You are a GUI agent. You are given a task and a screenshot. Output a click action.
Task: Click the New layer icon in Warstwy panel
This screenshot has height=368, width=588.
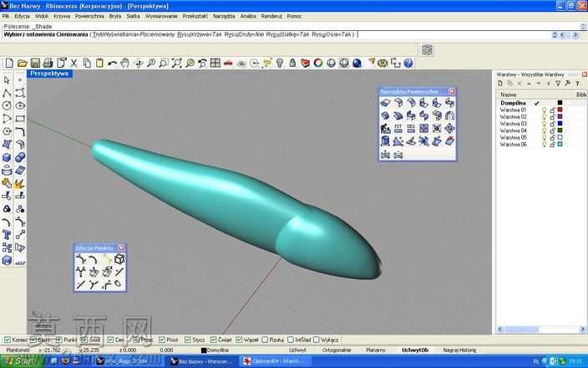pyautogui.click(x=499, y=84)
